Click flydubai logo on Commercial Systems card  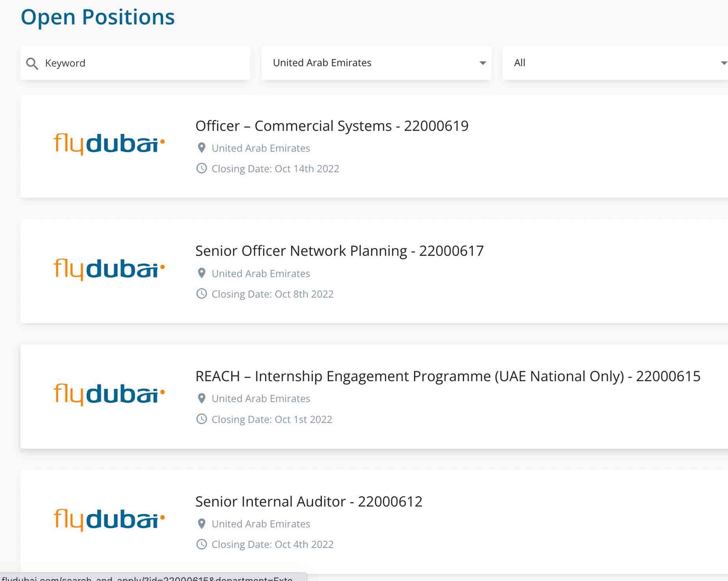point(109,144)
